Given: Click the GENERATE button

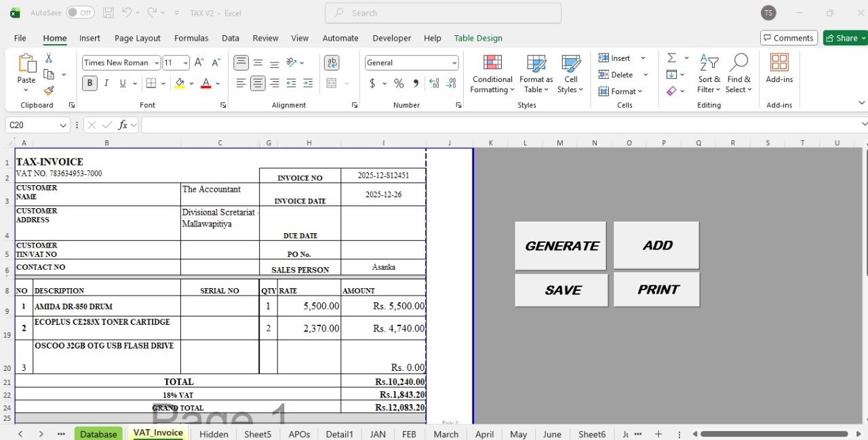Looking at the screenshot, I should click(x=561, y=246).
